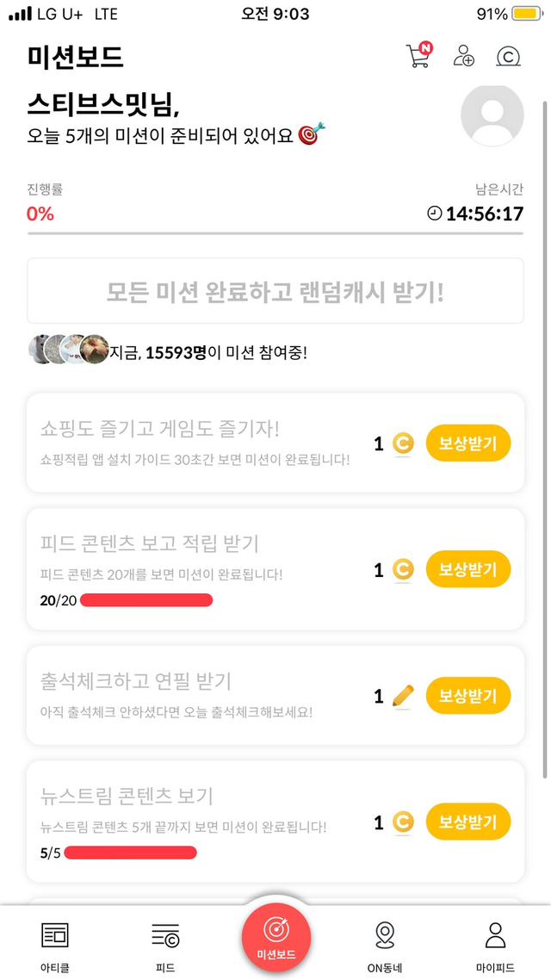The width and height of the screenshot is (551, 980).
Task: Claim the 출석체크 pencil reward button
Action: pyautogui.click(x=467, y=696)
